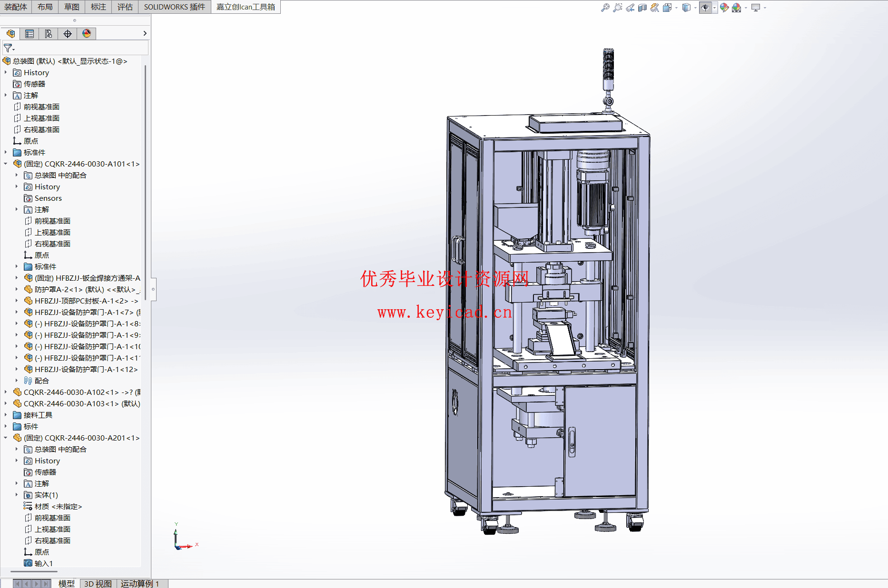Open the Apply Scene dropdown arrow
The height and width of the screenshot is (588, 888).
746,8
